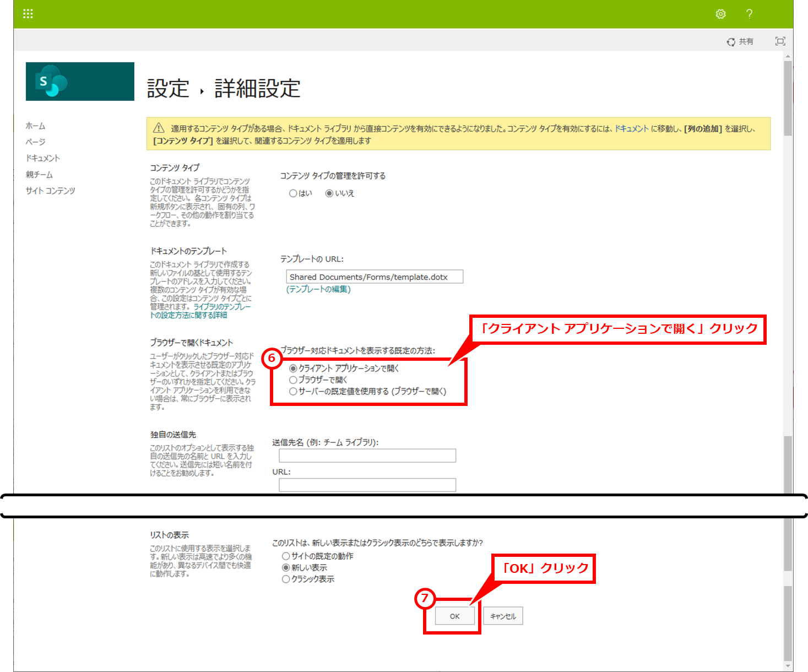Click the 独自の送信先 section heading
The width and height of the screenshot is (808, 672).
coord(173,435)
